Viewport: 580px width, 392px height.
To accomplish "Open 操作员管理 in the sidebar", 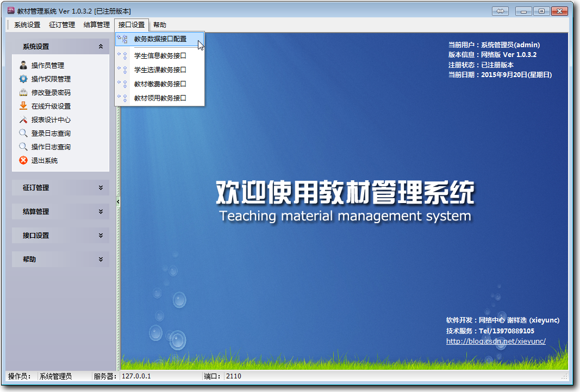I will (x=47, y=65).
